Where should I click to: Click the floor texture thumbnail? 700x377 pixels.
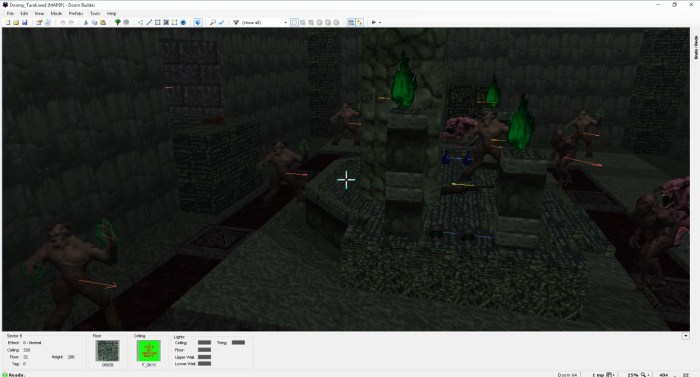click(x=108, y=351)
